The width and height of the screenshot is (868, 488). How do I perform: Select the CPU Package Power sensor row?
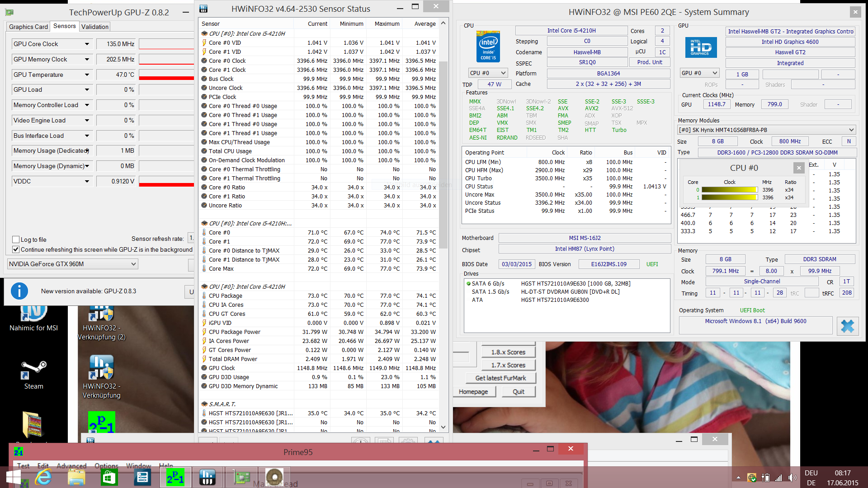(319, 332)
